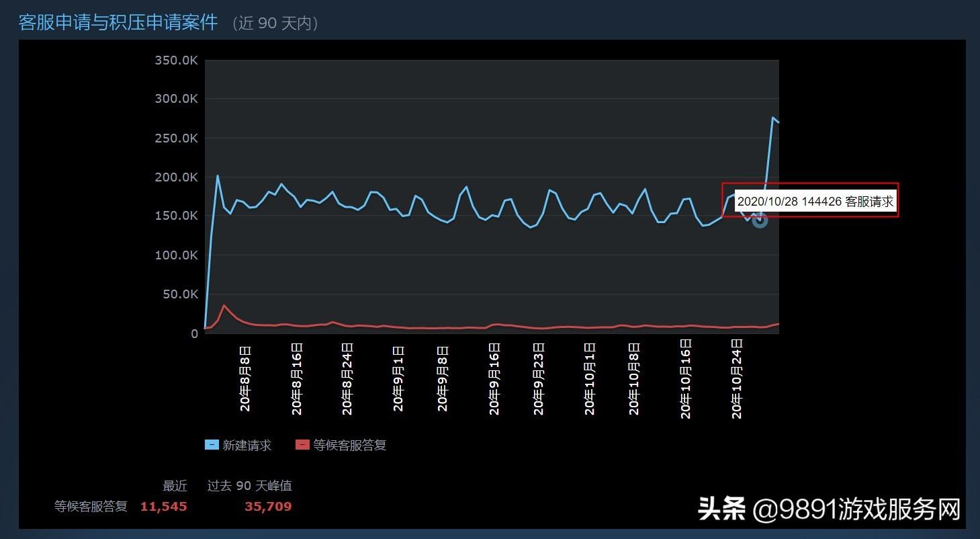Click the 100.0K y-axis label
Image resolution: width=980 pixels, height=539 pixels.
click(x=176, y=255)
